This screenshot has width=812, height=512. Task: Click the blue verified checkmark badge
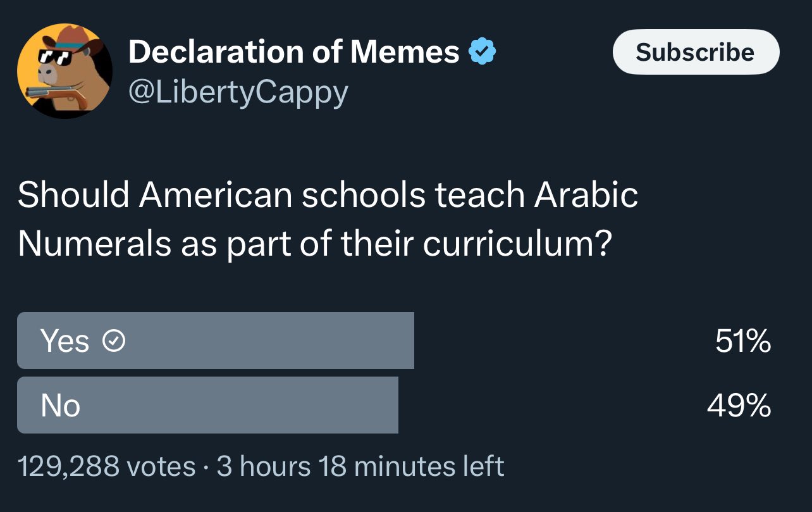(x=482, y=53)
